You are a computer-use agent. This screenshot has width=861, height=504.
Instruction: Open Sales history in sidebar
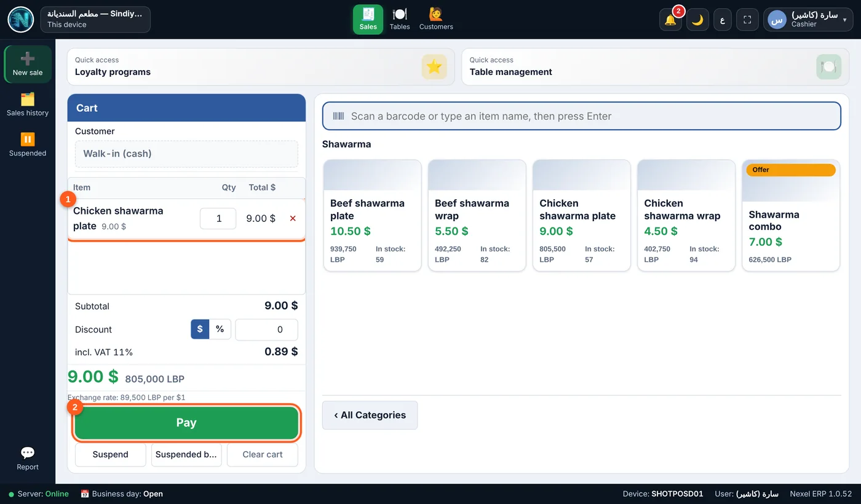click(x=28, y=104)
